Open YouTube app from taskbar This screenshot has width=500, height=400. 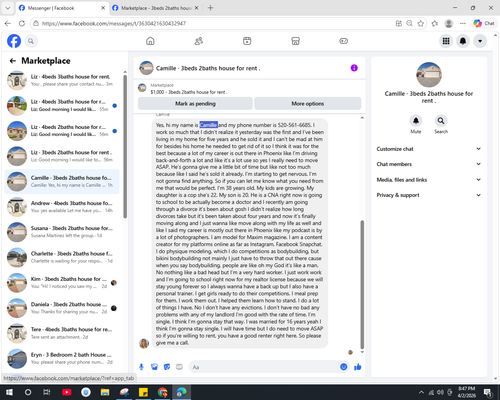pyautogui.click(x=67, y=392)
